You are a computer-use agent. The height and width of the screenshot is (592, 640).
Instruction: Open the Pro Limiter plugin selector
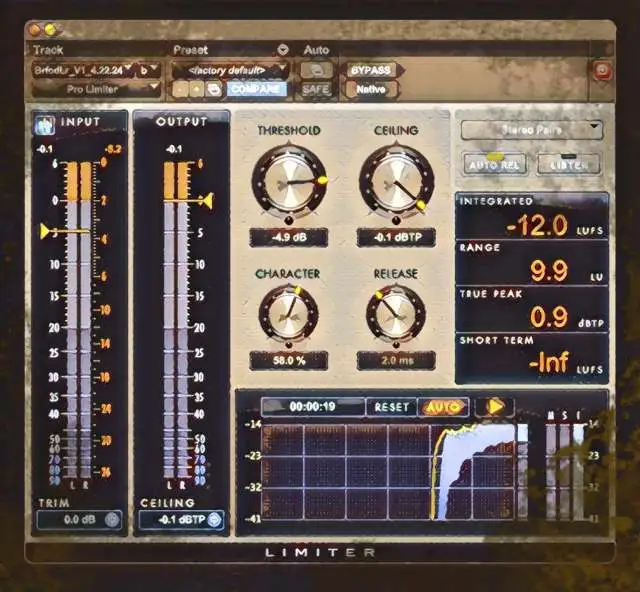point(97,89)
